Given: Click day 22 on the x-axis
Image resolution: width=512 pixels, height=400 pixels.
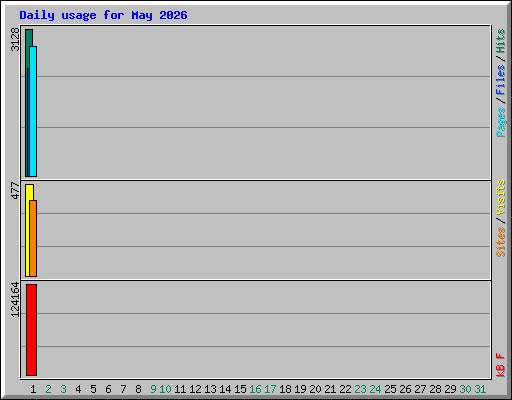Looking at the screenshot, I should point(345,389).
